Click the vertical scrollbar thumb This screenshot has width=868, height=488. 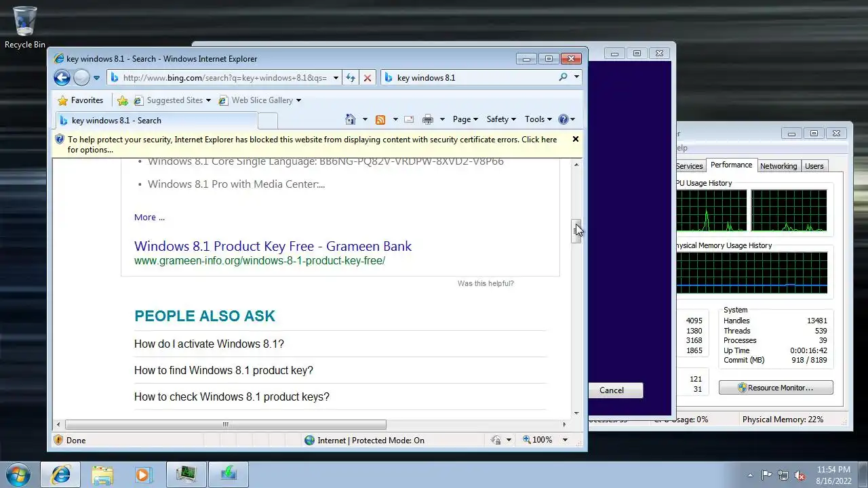pos(576,230)
